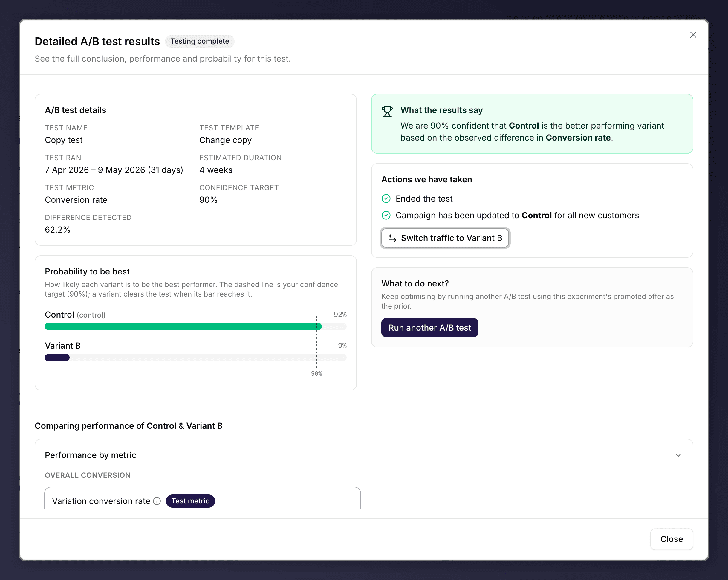Click the 'OVERALL CONVERSION' label

[x=88, y=475]
